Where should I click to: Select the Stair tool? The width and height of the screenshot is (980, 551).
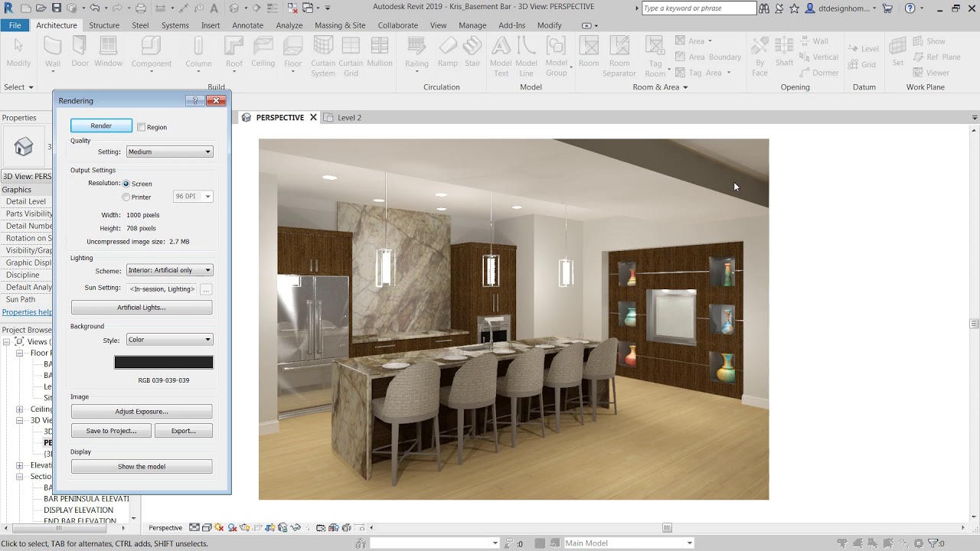(x=472, y=52)
